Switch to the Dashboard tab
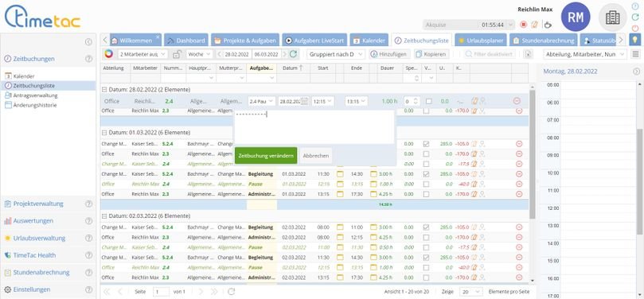Viewport: 644px width, 299px height. [186, 41]
